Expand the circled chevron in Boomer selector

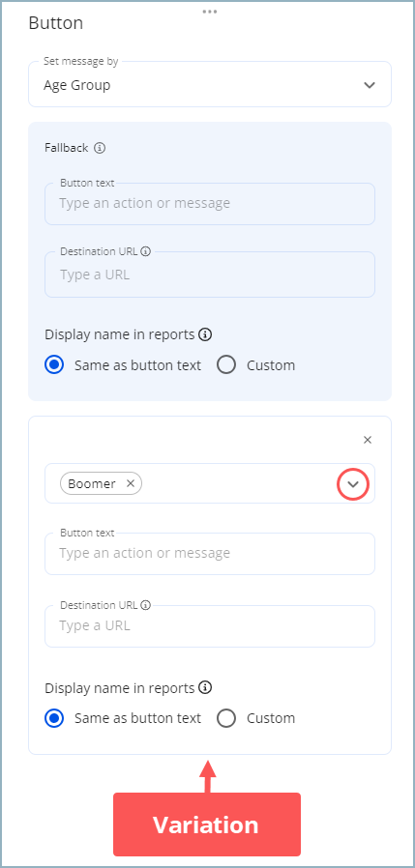pos(353,484)
